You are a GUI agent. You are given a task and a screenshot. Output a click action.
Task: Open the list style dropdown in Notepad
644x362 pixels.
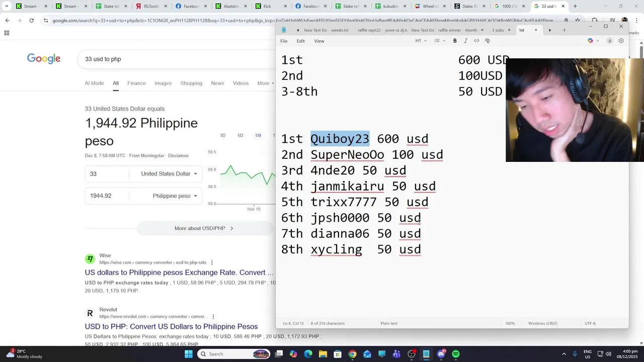440,41
